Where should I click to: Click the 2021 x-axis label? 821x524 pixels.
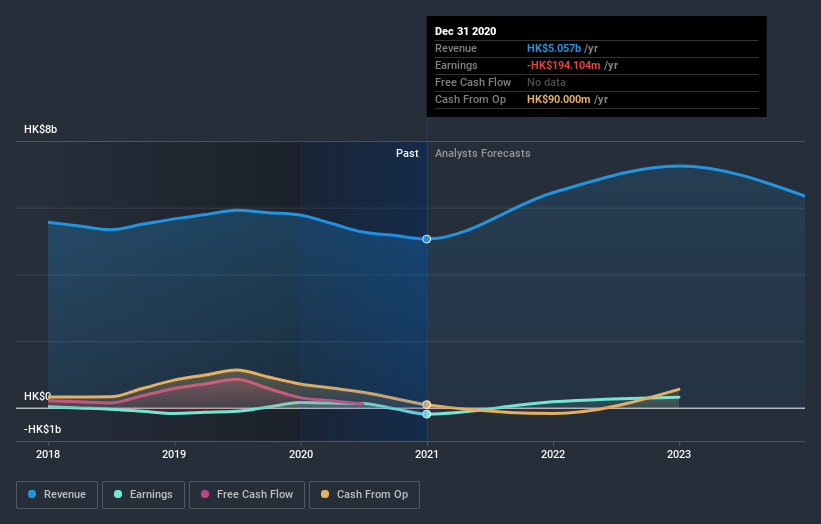click(427, 454)
